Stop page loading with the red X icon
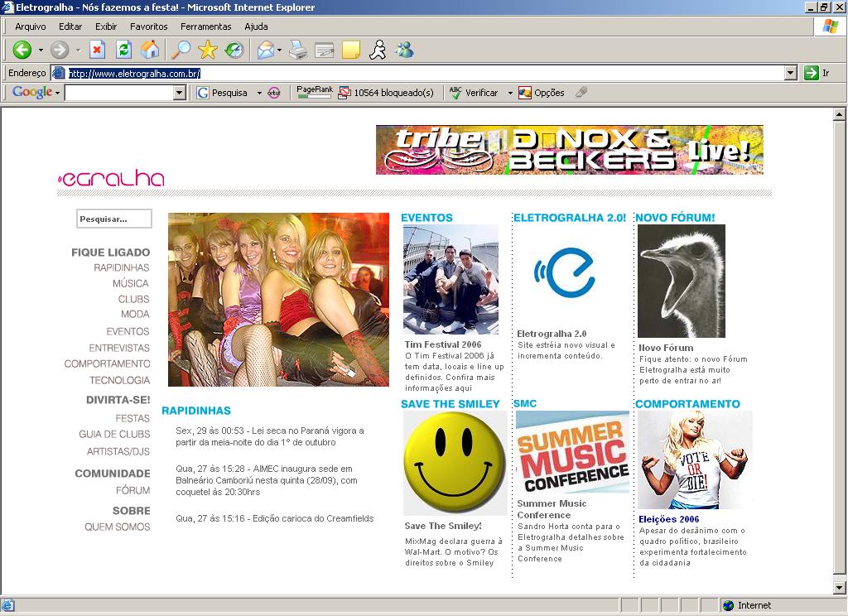The width and height of the screenshot is (848, 616). pos(97,51)
